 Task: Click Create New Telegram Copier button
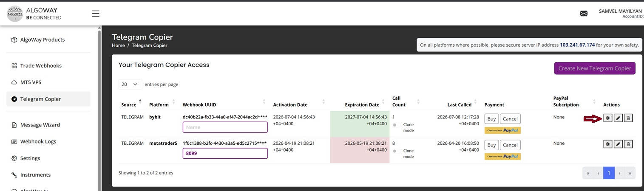pos(595,68)
